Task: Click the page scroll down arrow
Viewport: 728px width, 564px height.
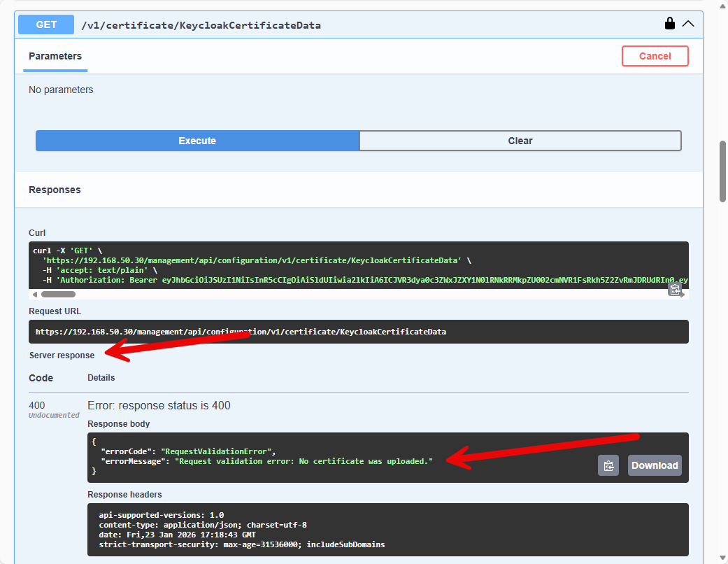Action: tap(722, 558)
